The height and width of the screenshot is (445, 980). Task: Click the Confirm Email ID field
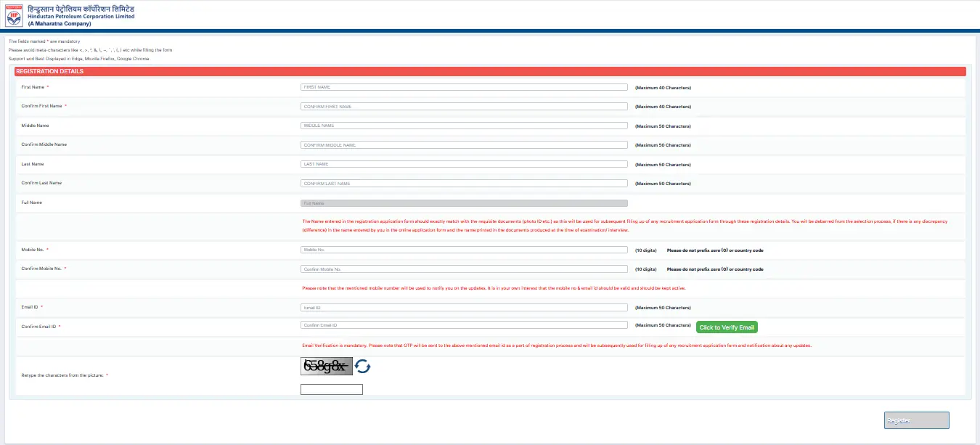coord(464,325)
